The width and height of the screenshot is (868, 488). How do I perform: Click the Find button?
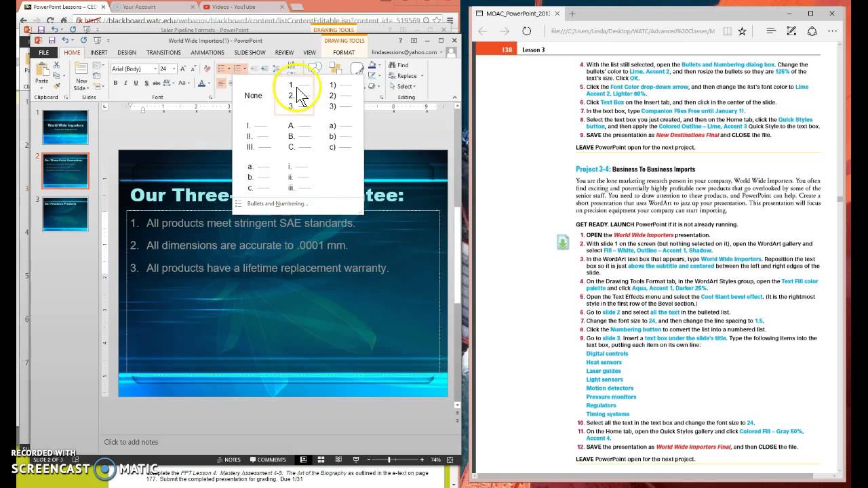399,65
